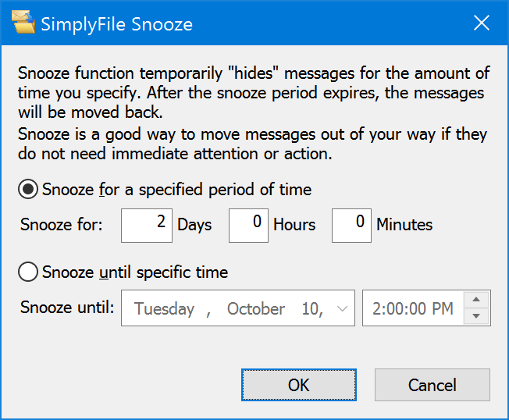Increase snooze time with up arrow
509x420 pixels.
(x=476, y=300)
